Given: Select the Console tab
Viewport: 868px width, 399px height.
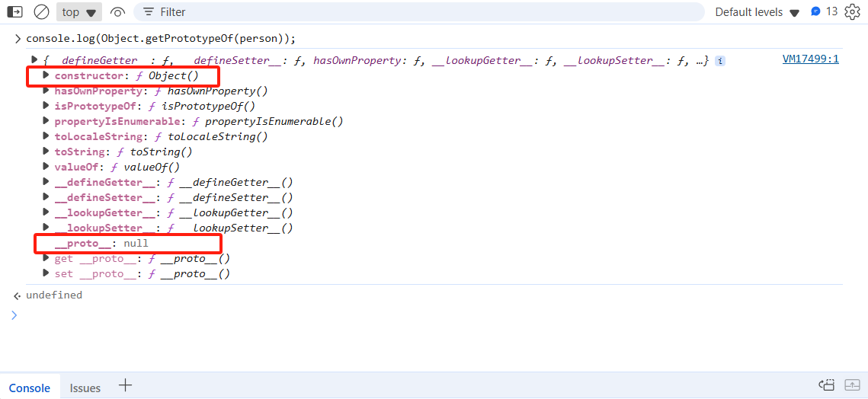Looking at the screenshot, I should [x=30, y=388].
